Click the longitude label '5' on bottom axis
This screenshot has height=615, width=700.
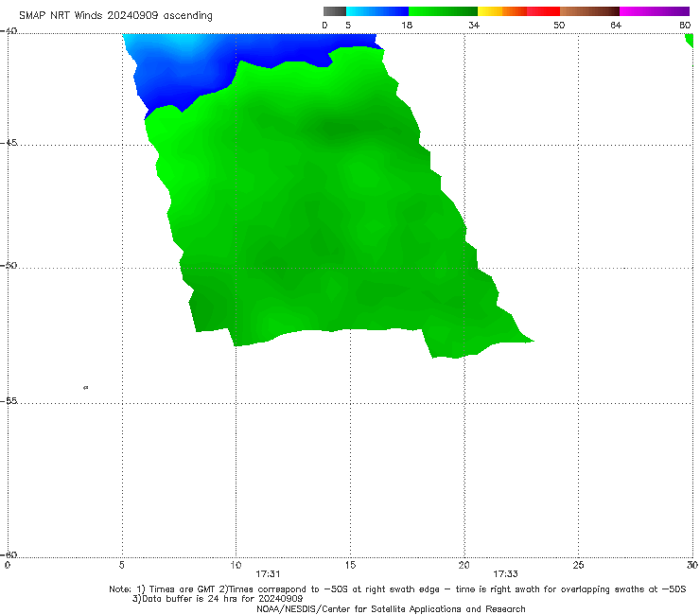pos(122,566)
